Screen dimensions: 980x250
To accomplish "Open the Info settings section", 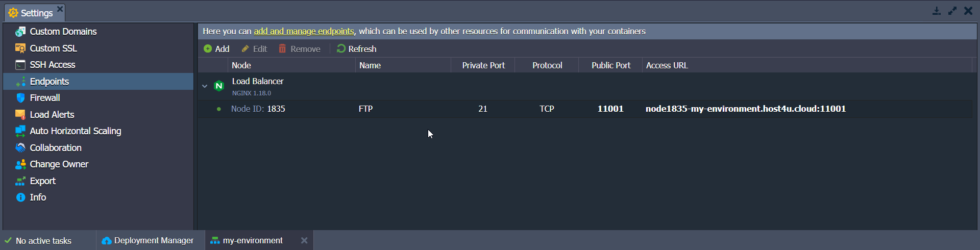I will pyautogui.click(x=38, y=197).
